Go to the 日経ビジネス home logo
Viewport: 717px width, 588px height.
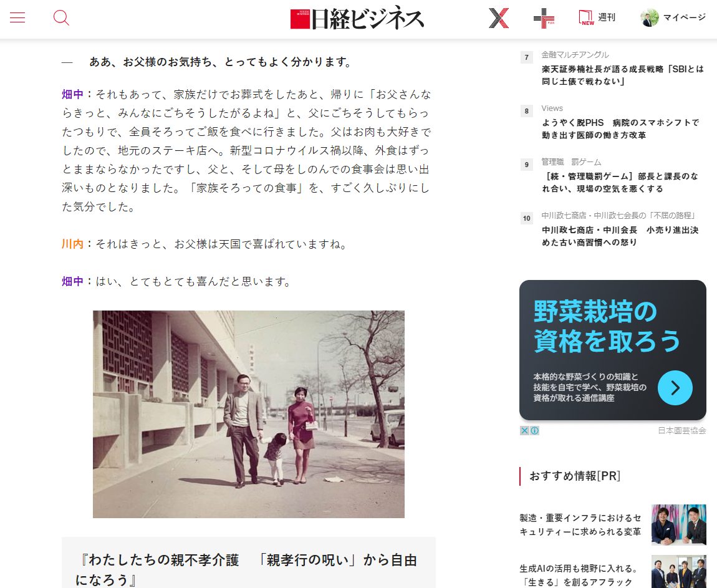click(357, 18)
